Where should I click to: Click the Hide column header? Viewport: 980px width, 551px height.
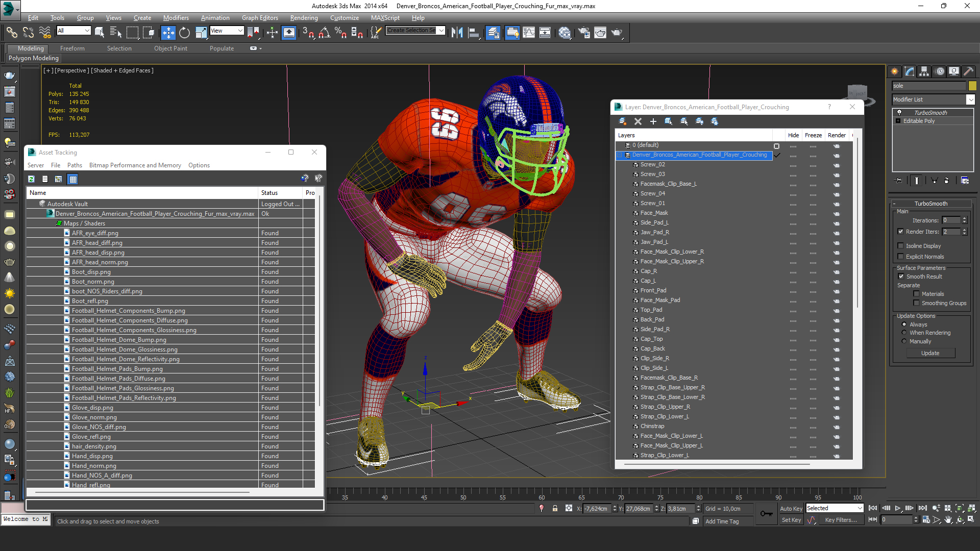tap(793, 135)
